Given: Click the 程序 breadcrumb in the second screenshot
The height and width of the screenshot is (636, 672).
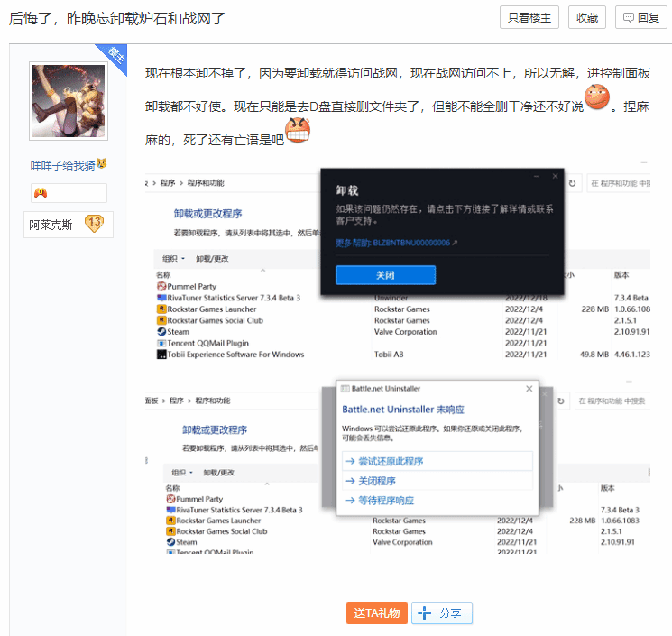Looking at the screenshot, I should (x=177, y=401).
